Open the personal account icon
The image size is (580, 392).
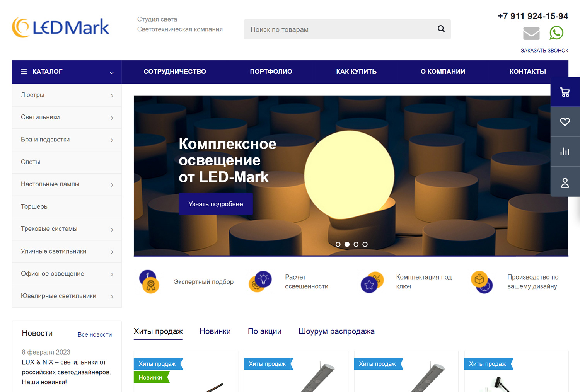(565, 182)
